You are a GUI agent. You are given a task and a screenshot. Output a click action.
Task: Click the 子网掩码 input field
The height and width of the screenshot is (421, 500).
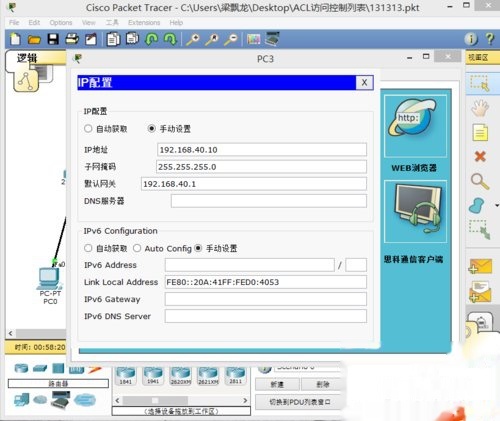[261, 167]
